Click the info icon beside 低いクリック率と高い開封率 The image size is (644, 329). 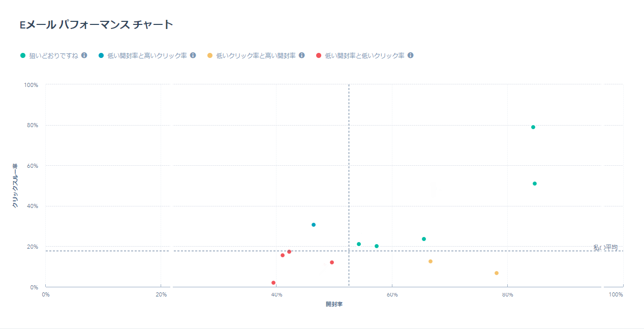(302, 55)
